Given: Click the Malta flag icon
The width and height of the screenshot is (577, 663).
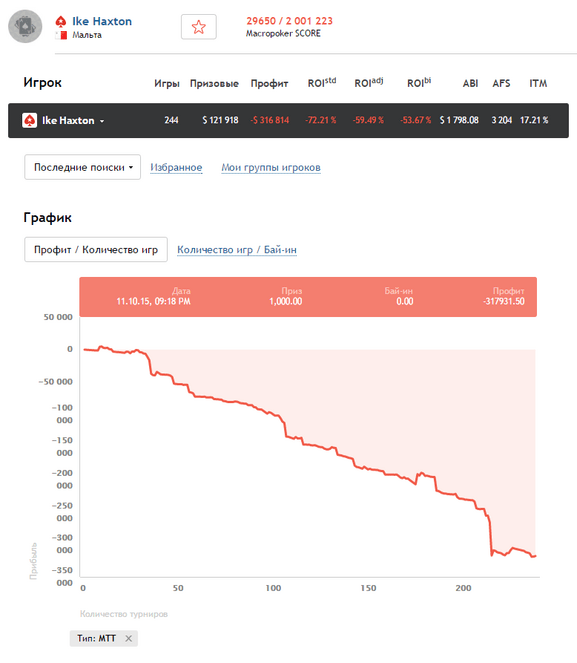Looking at the screenshot, I should (x=62, y=35).
